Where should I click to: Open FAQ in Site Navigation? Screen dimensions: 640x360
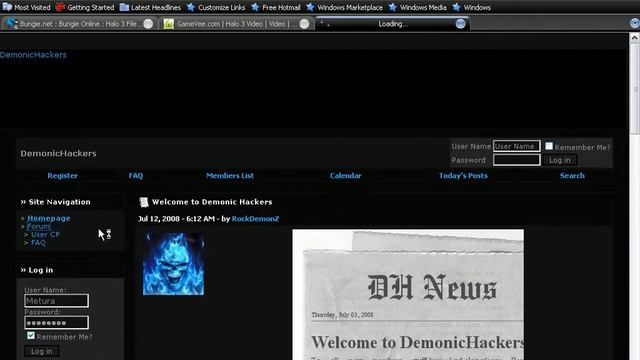pos(38,242)
